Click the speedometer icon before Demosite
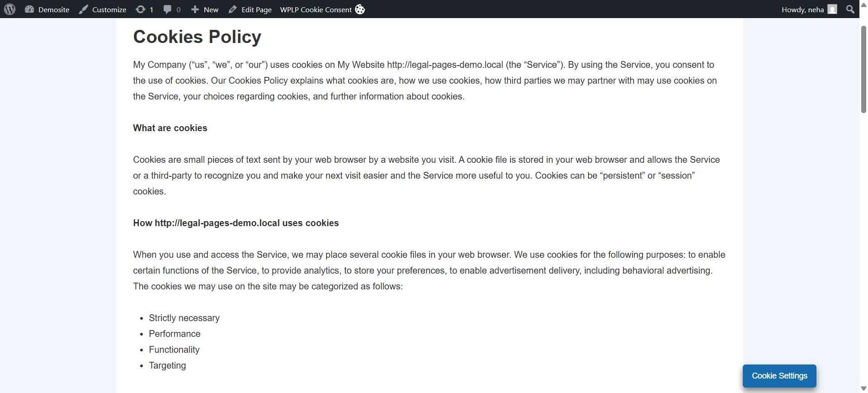 [29, 9]
